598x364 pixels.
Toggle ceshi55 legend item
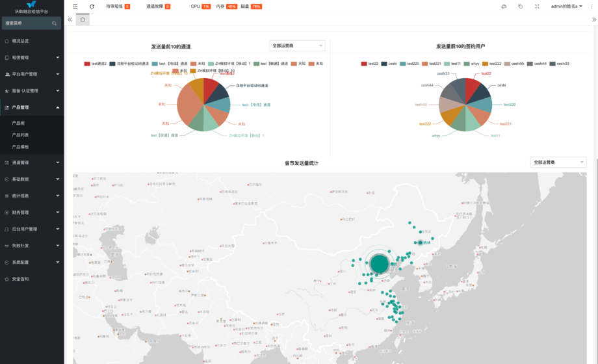(x=515, y=64)
